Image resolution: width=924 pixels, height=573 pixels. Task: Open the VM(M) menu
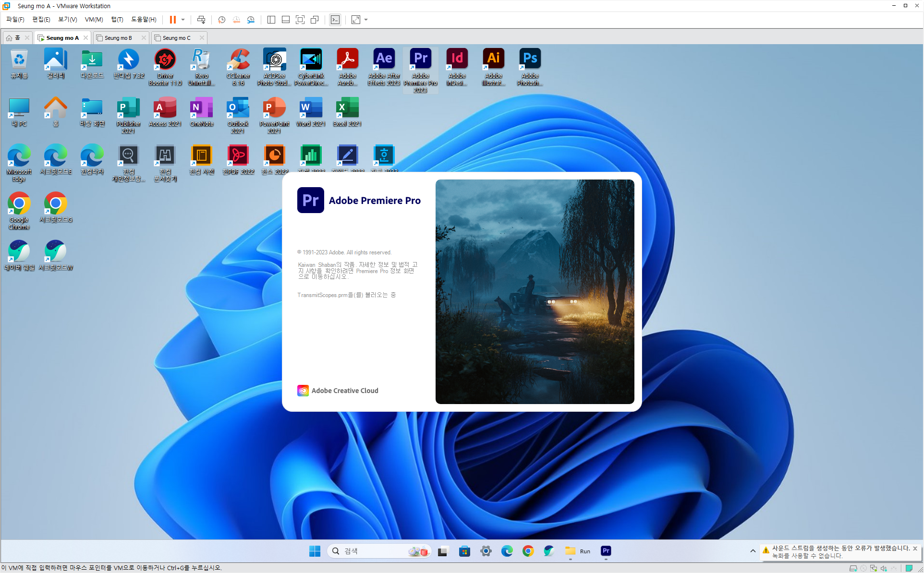[x=94, y=19]
